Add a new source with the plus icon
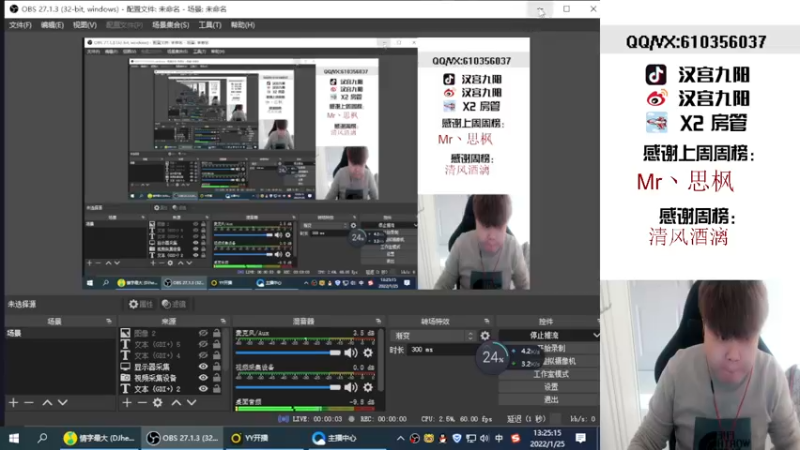Viewport: 800px width, 450px height. [x=127, y=403]
